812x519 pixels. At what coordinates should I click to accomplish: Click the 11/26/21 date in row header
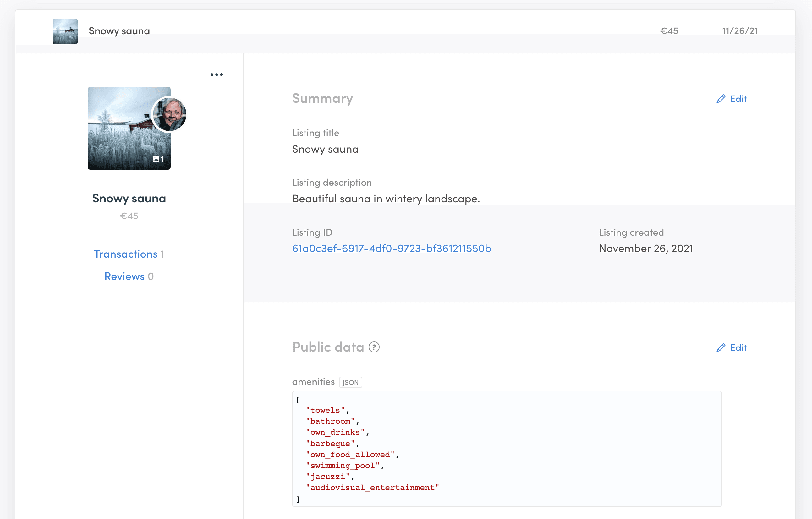point(740,31)
